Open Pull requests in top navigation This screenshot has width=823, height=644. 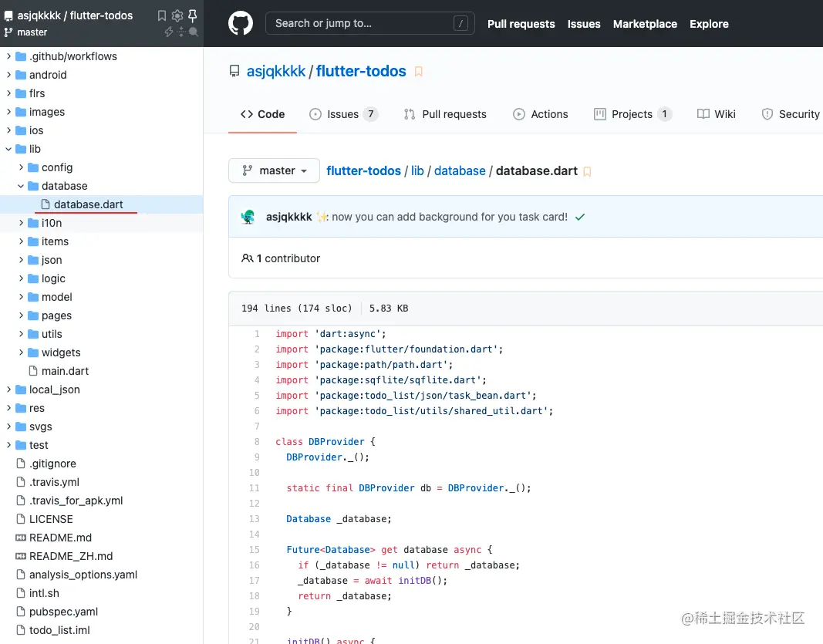click(521, 24)
